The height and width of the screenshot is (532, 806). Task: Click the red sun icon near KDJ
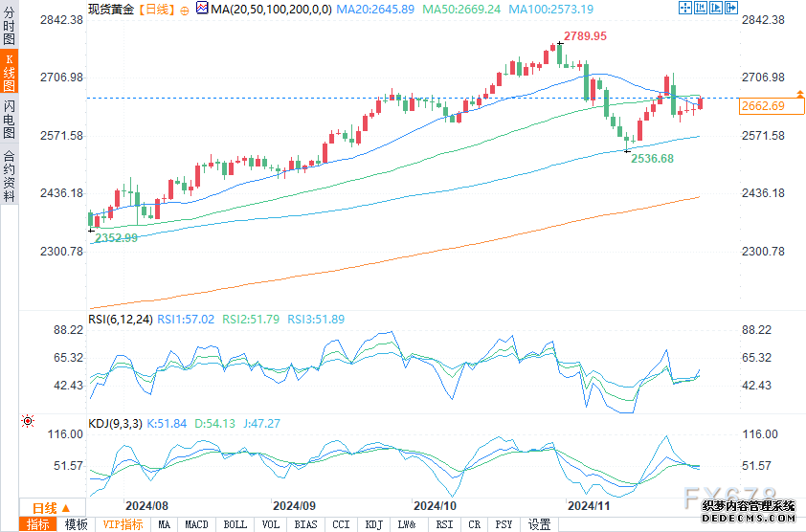point(27,422)
